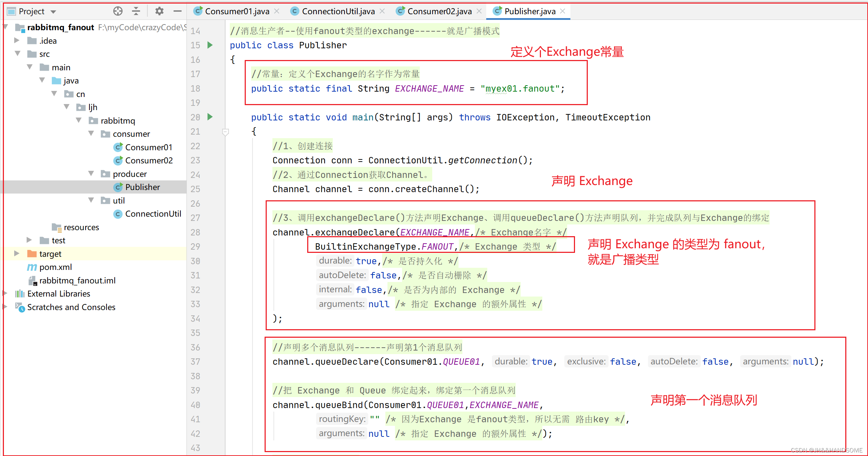Open pom.xml in project tree
Viewport: 868px width, 456px height.
56,267
